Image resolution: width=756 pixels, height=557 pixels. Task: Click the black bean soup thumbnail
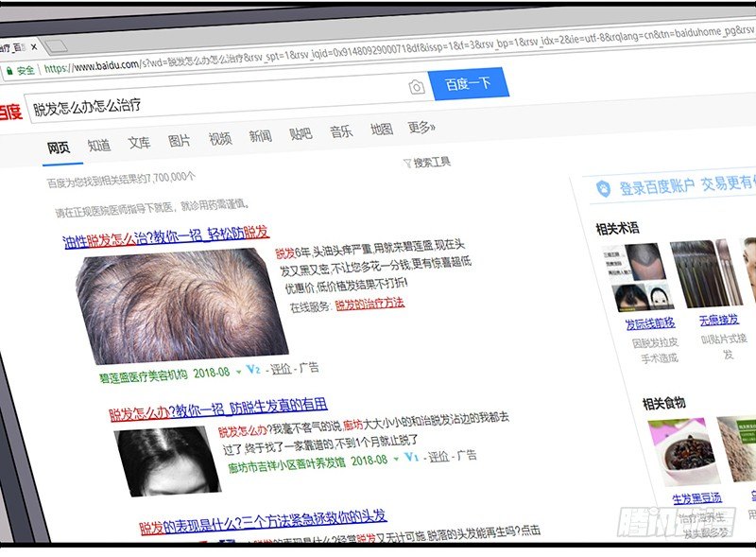click(683, 452)
